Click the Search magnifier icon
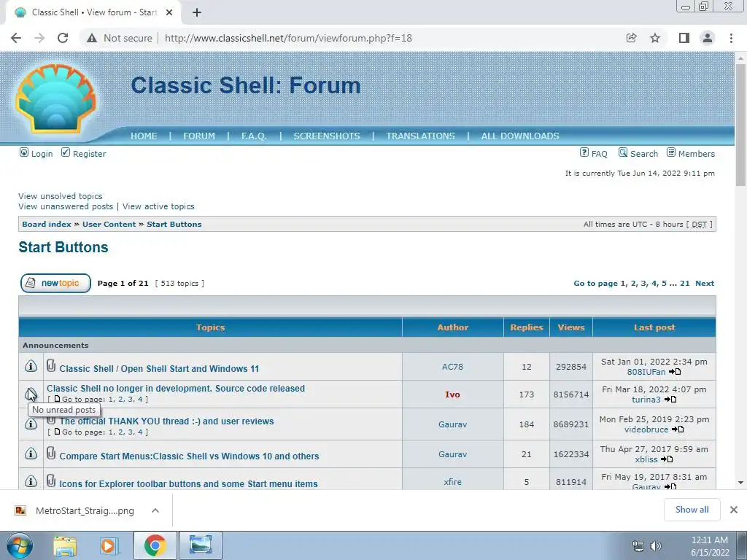 [623, 152]
